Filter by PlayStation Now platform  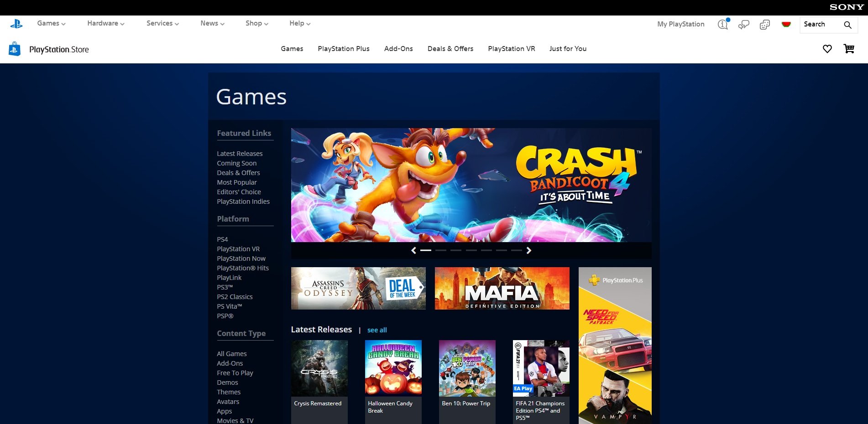(241, 259)
